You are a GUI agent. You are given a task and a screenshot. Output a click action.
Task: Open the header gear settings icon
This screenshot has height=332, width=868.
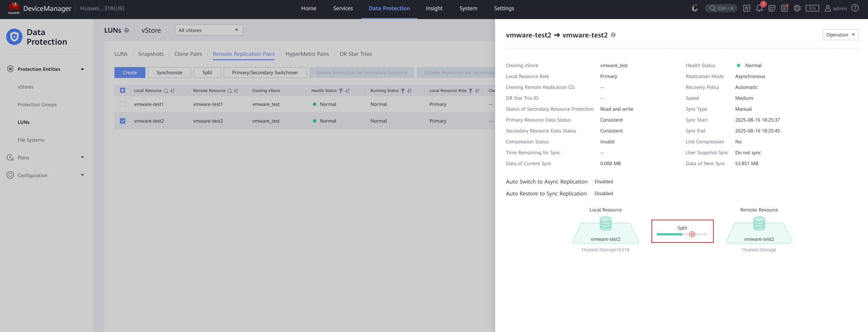tap(797, 8)
